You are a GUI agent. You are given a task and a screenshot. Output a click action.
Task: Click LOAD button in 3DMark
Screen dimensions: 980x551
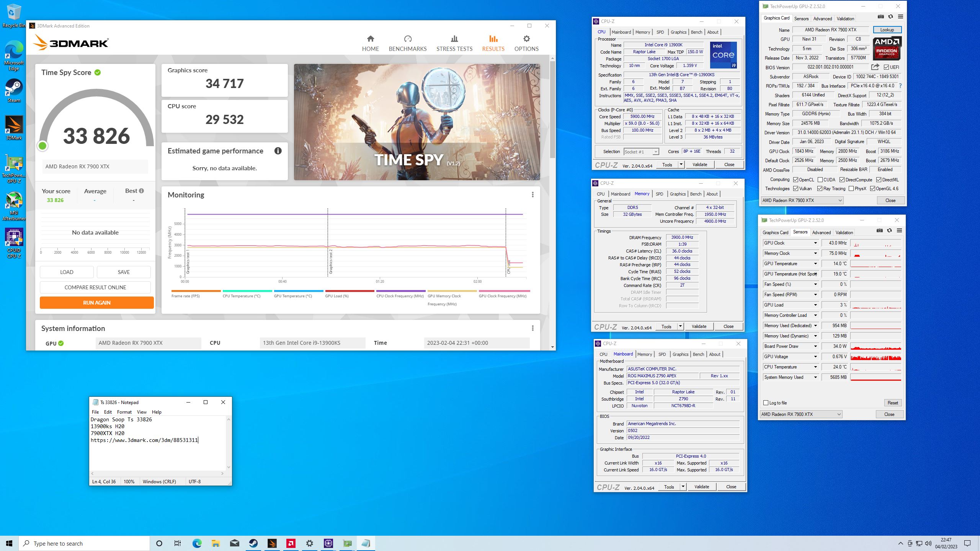coord(67,272)
